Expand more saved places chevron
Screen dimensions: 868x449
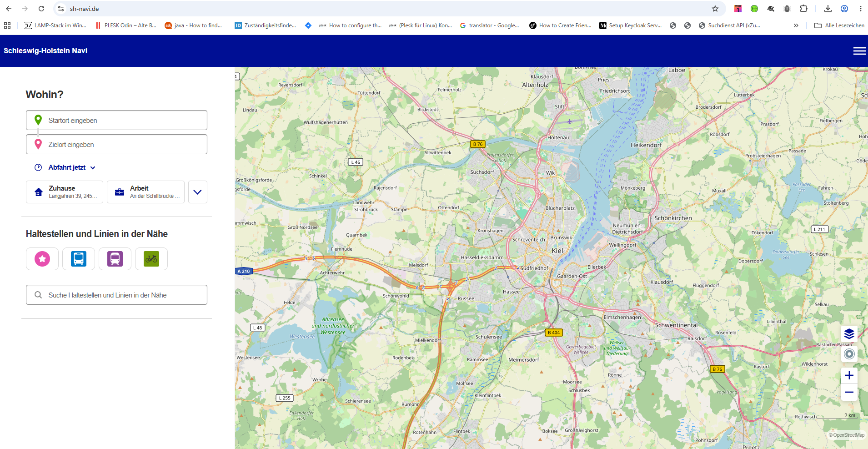coord(197,192)
